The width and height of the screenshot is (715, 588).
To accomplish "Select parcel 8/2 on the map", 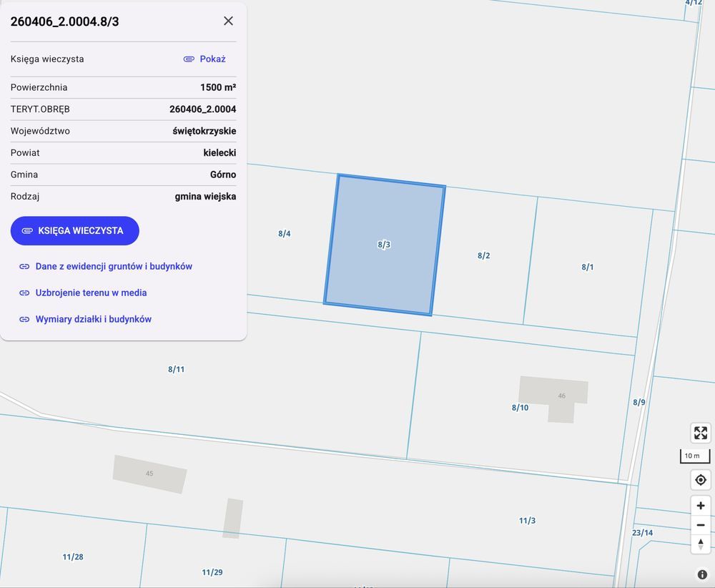I will click(x=484, y=255).
